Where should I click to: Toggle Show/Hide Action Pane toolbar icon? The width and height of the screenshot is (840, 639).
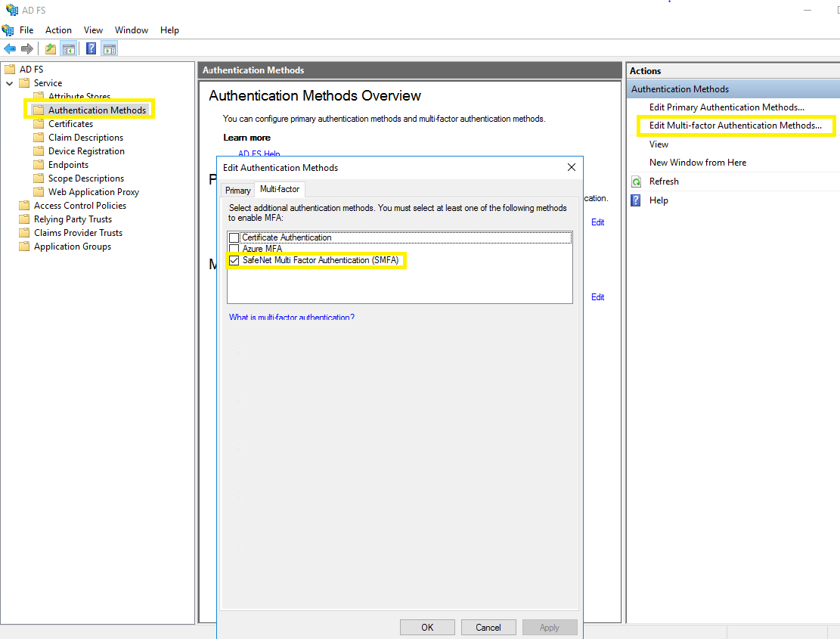tap(110, 49)
